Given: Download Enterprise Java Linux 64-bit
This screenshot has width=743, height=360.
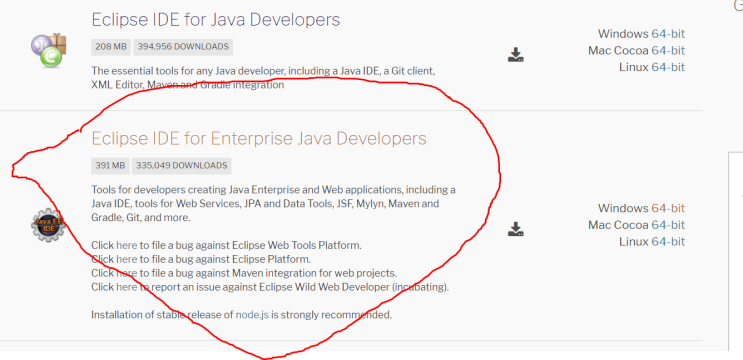Looking at the screenshot, I should coord(668,242).
